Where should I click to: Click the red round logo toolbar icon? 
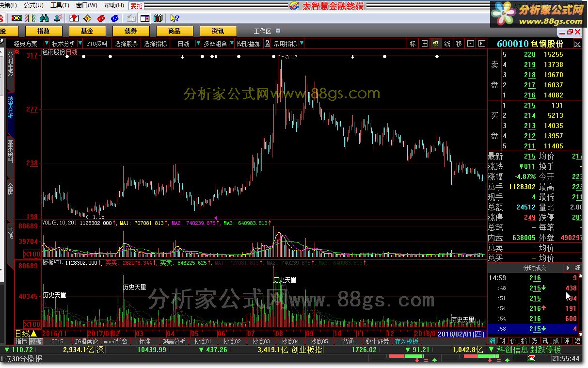[101, 18]
